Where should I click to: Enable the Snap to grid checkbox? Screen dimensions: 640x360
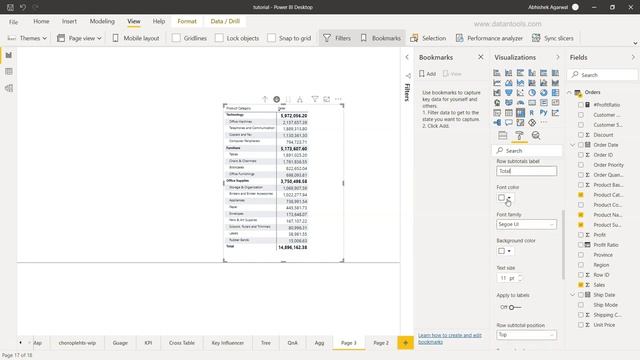point(271,38)
